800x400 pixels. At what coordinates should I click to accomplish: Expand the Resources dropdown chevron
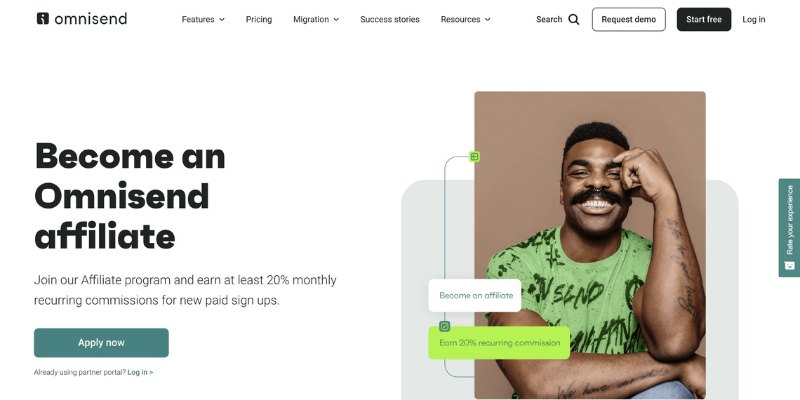coord(487,19)
